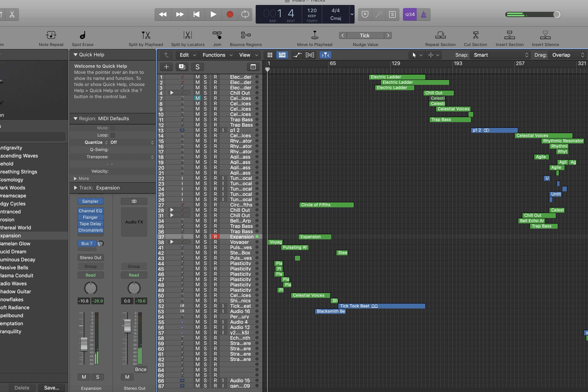Image resolution: width=588 pixels, height=392 pixels.
Task: Click the Join regions icon
Action: click(217, 35)
